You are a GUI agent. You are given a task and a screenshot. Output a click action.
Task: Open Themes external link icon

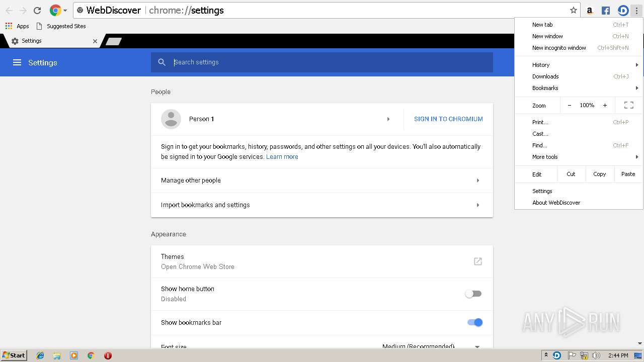(478, 261)
